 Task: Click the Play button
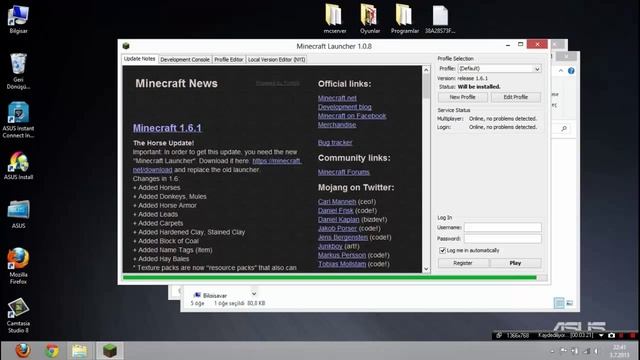click(x=516, y=263)
